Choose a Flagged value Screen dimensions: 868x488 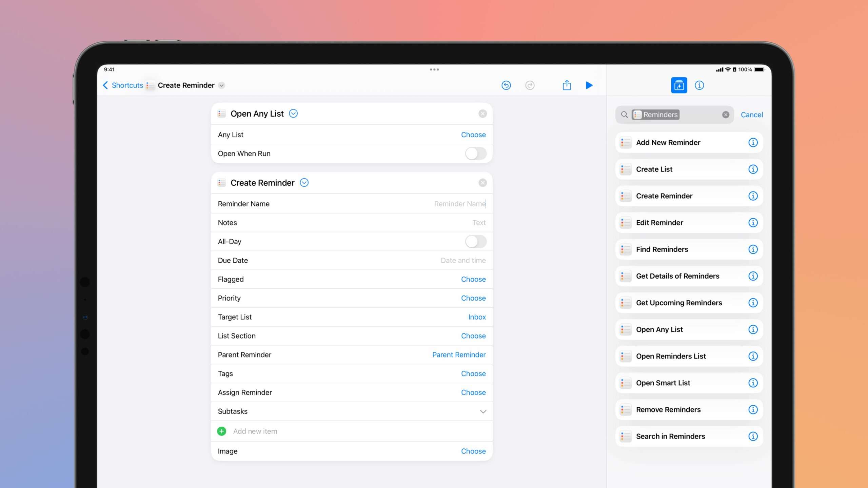(473, 279)
